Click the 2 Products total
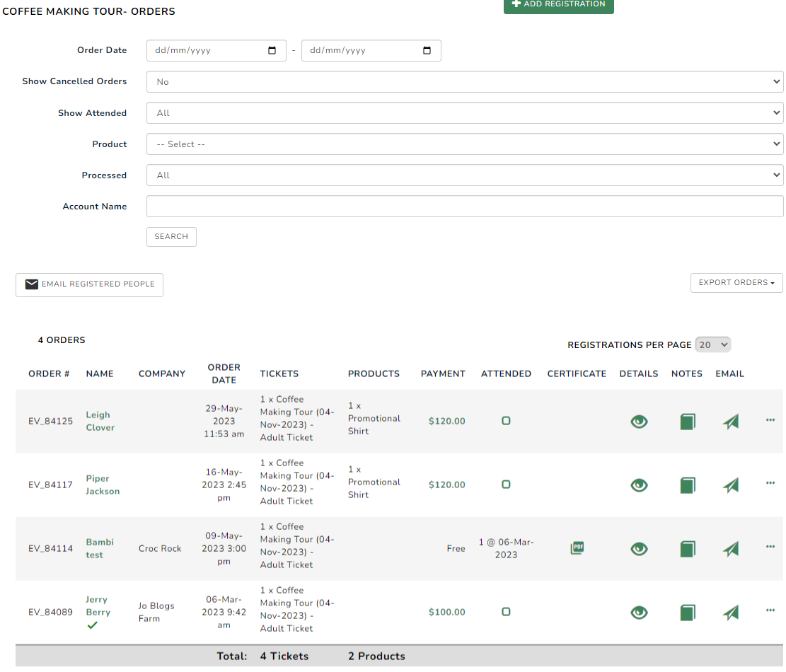The height and width of the screenshot is (672, 786). pos(376,656)
